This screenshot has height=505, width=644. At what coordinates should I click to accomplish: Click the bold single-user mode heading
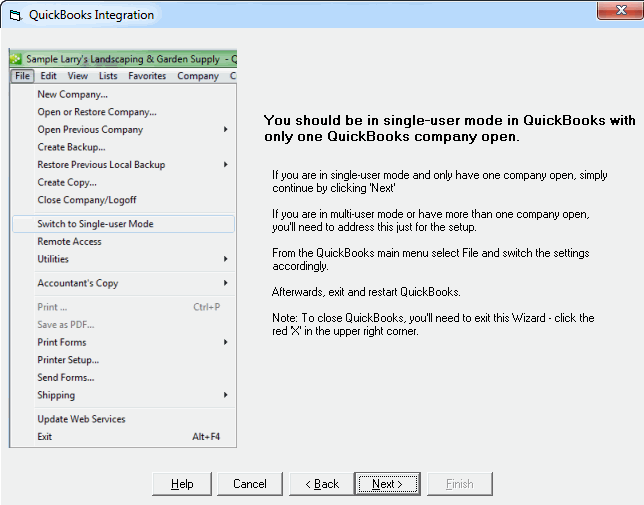pyautogui.click(x=450, y=128)
